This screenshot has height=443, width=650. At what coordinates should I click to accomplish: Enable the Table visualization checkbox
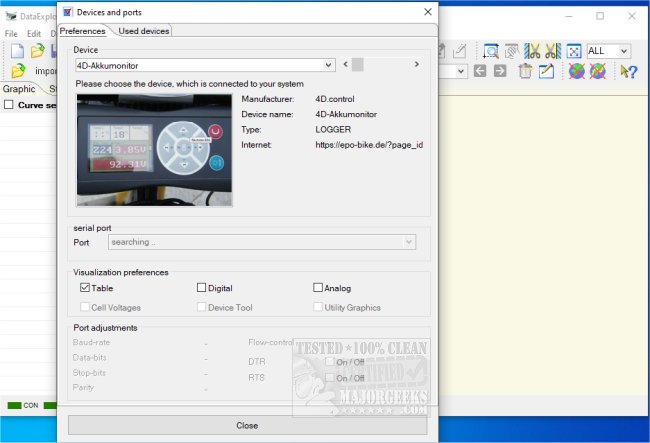coord(85,288)
